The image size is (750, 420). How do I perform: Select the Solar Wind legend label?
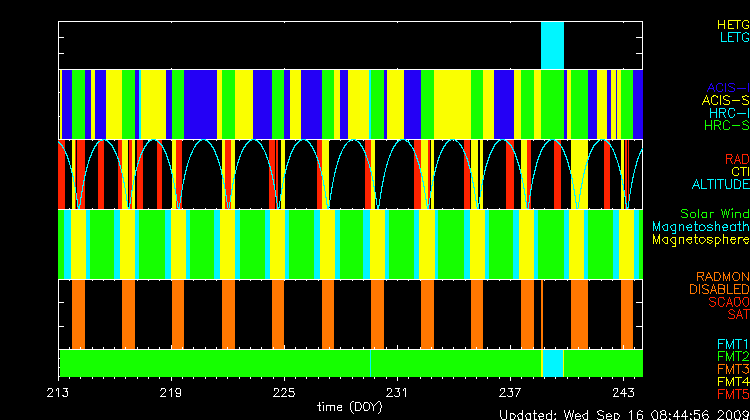coord(714,214)
